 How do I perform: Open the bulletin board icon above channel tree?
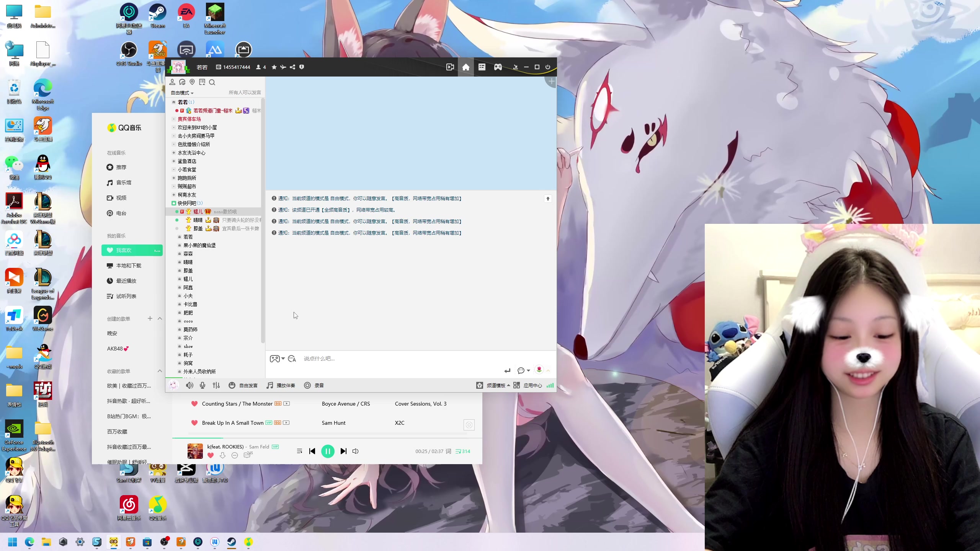pos(202,82)
